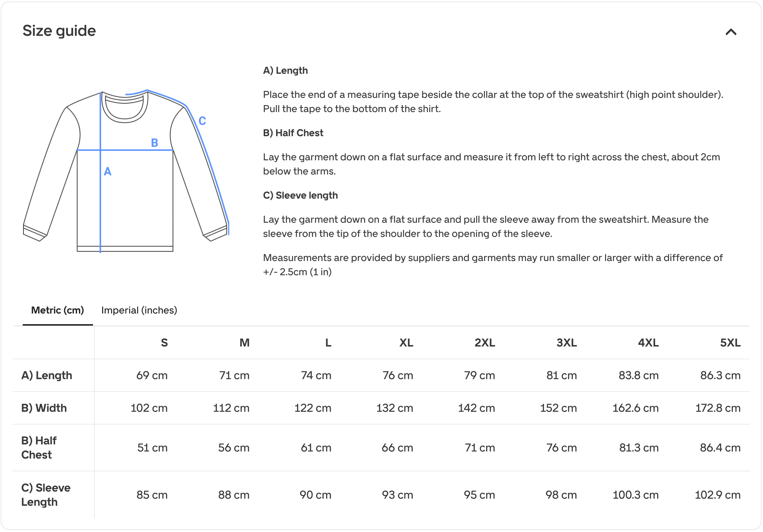This screenshot has width=763, height=532.
Task: Click the 2XL column header
Action: (485, 343)
